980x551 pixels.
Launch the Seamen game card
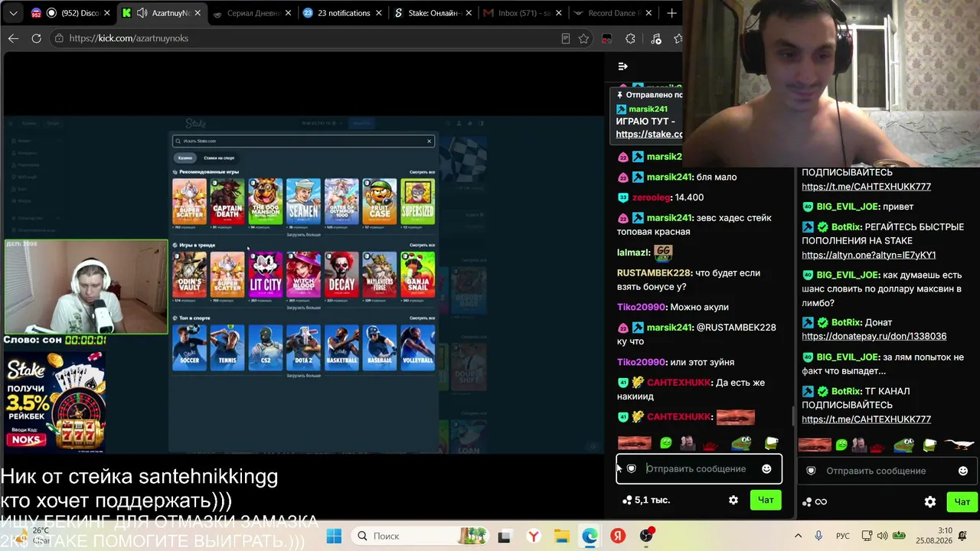303,201
